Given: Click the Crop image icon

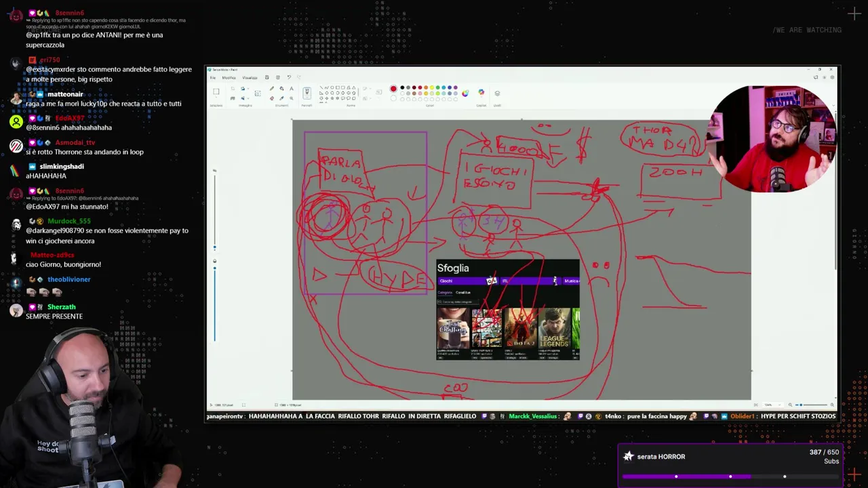Looking at the screenshot, I should click(x=233, y=88).
